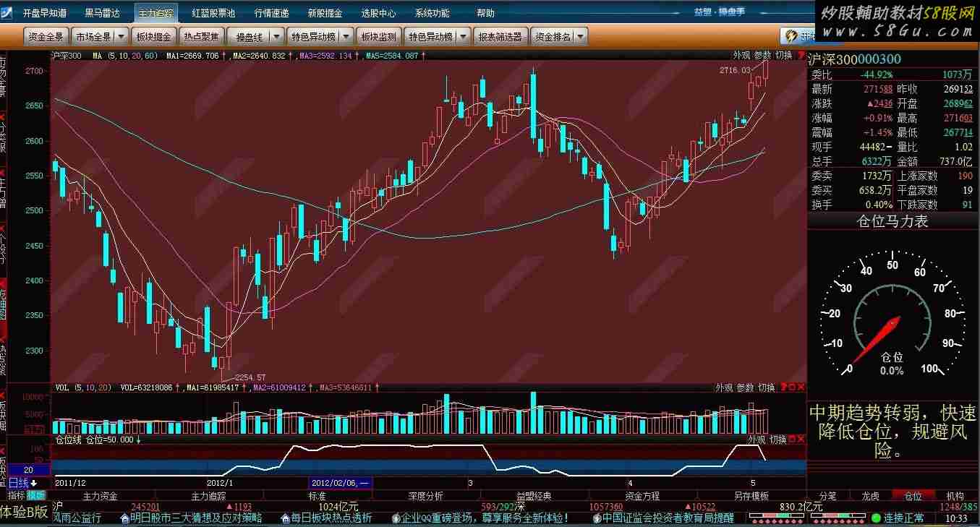The width and height of the screenshot is (980, 527).
Task: Click 外观 in the 仓位线 panel header
Action: [x=757, y=440]
